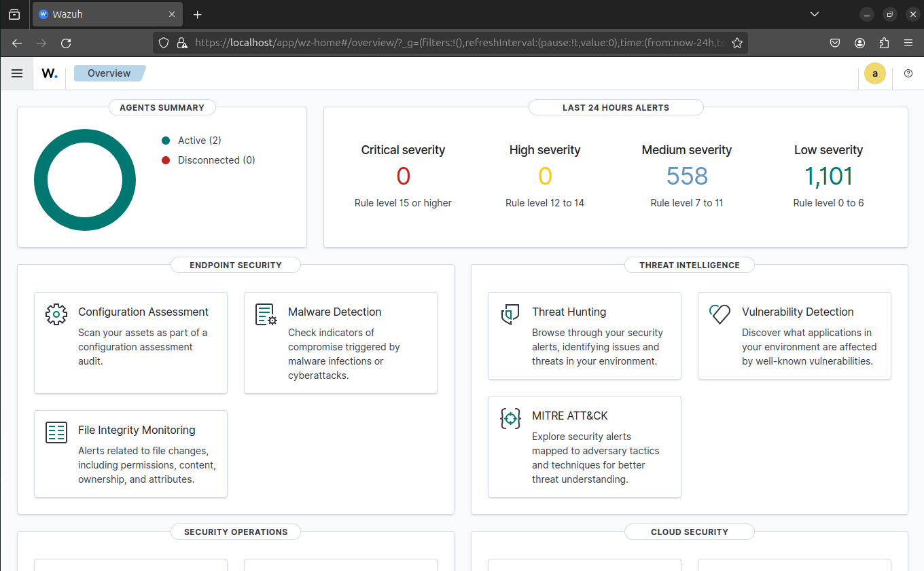Click the High severity count 0
The height and width of the screenshot is (571, 924).
545,177
